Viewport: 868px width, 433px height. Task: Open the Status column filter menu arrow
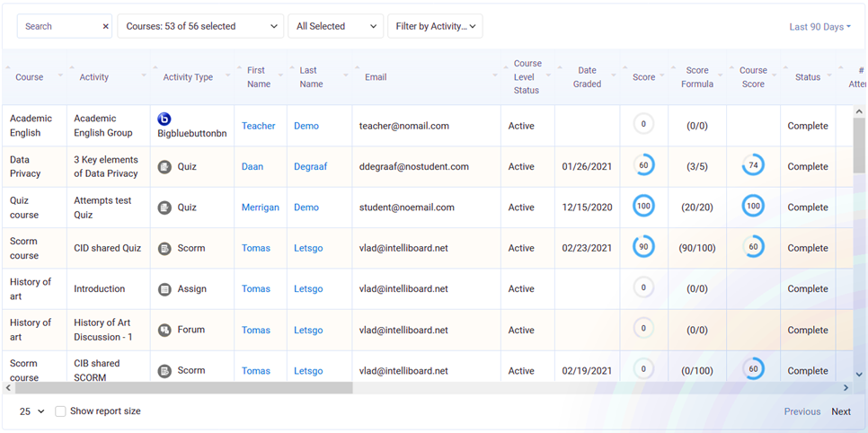[x=828, y=75]
